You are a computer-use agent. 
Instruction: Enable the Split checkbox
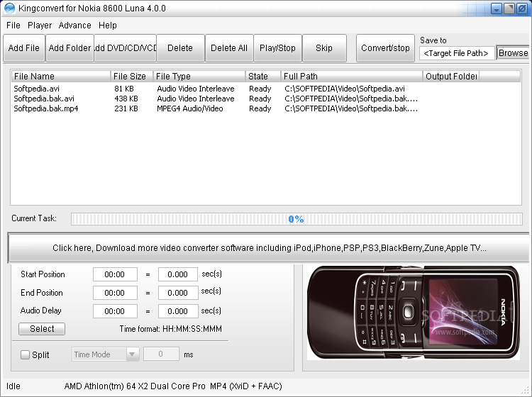tap(25, 354)
